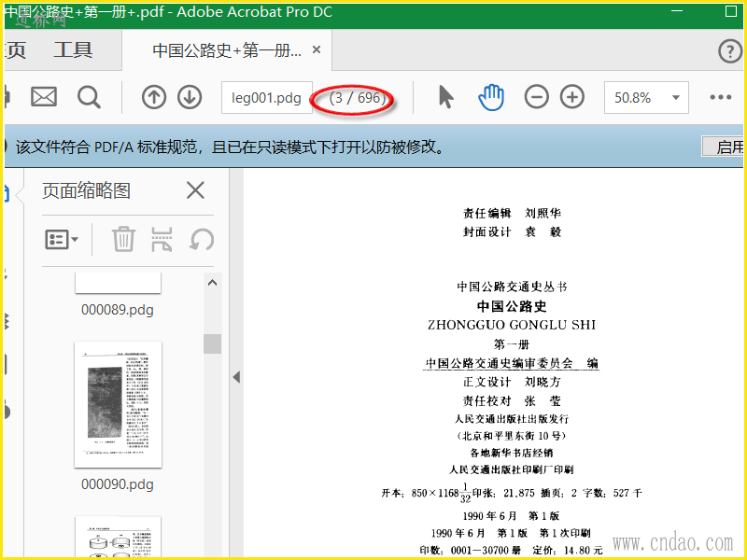This screenshot has width=747, height=560.
Task: Click the 启用 enable editing button
Action: 724,147
